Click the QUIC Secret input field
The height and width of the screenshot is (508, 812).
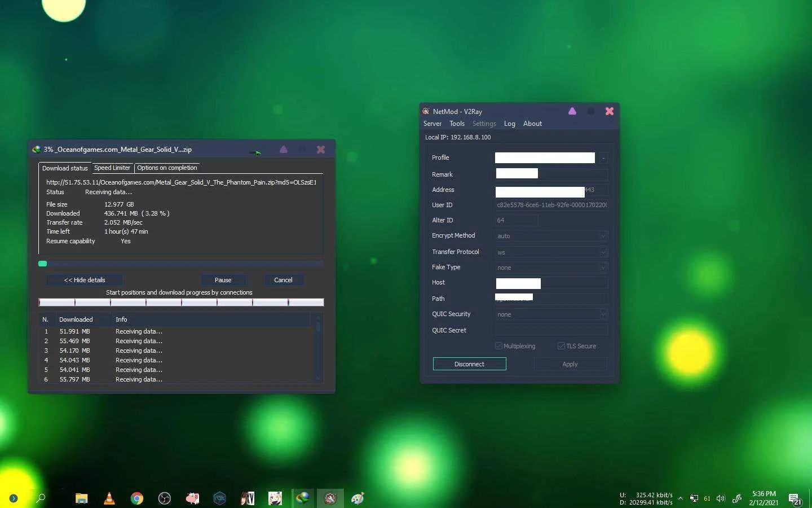point(551,330)
